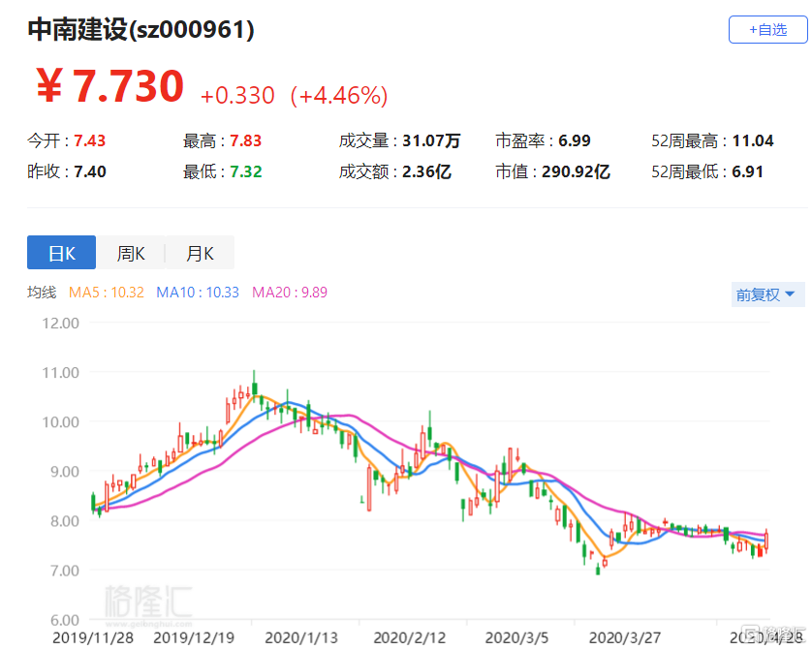Click the 2020/3/27 date axis label
The height and width of the screenshot is (650, 812).
(625, 637)
